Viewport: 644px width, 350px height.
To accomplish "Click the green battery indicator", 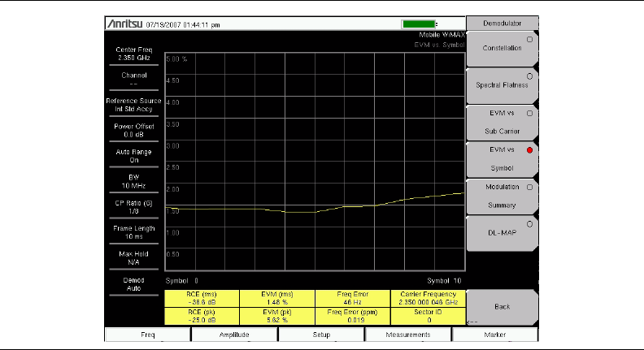I will [420, 24].
